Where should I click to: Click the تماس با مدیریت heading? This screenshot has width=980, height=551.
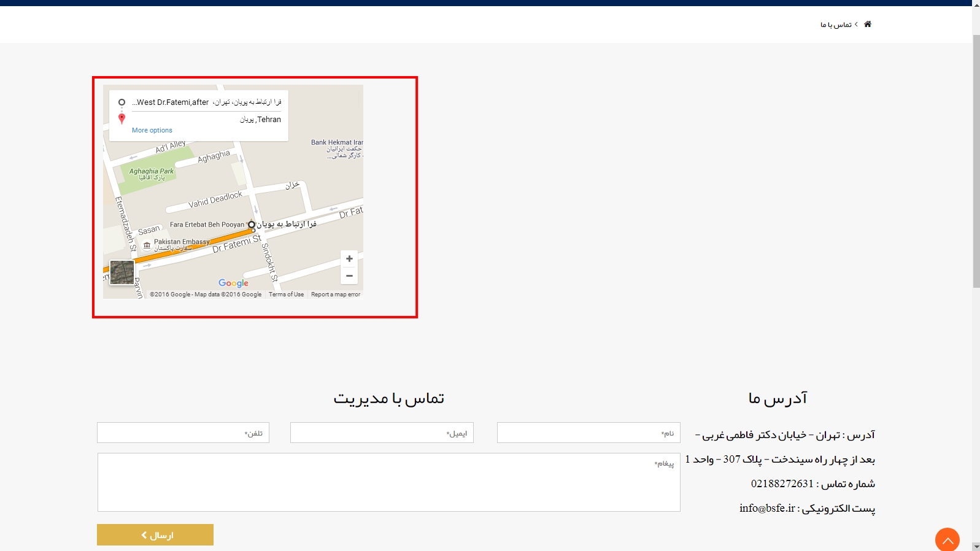coord(389,398)
